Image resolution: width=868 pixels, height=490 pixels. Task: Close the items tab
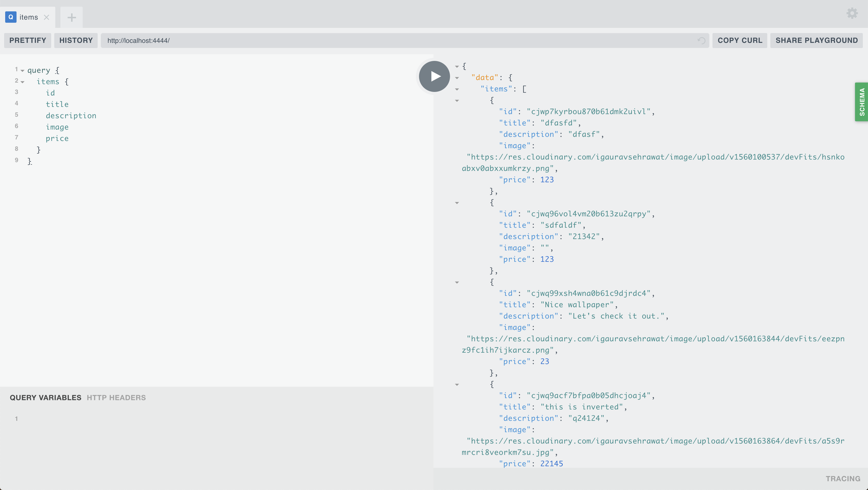tap(47, 17)
